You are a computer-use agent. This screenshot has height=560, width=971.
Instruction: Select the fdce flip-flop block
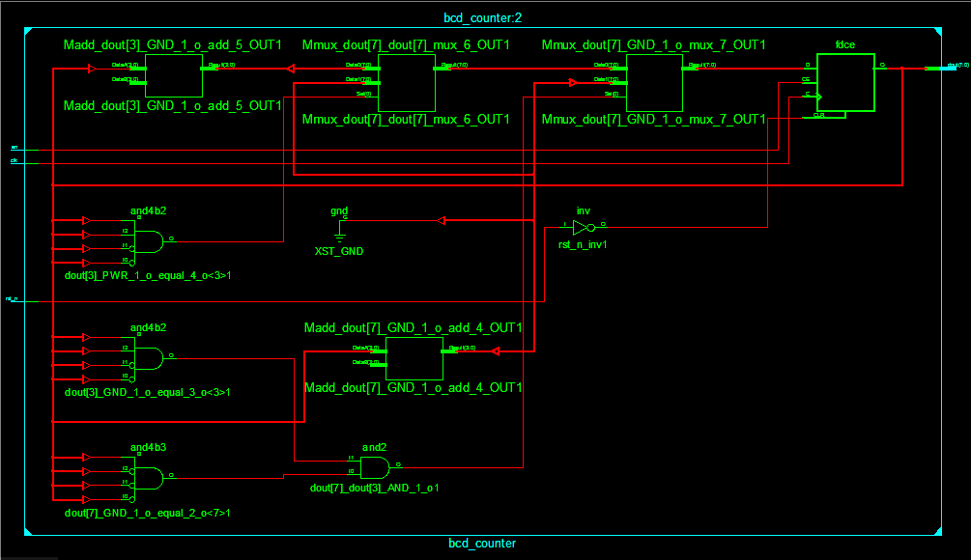click(845, 82)
